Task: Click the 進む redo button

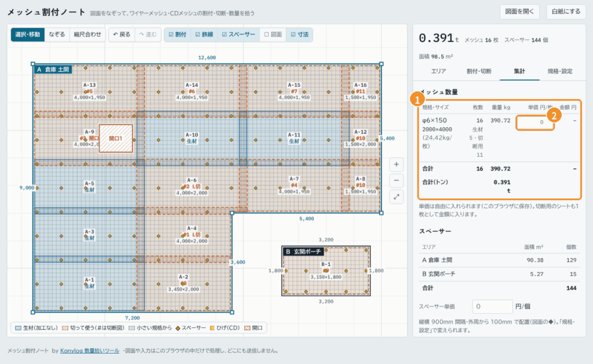Action: click(148, 34)
